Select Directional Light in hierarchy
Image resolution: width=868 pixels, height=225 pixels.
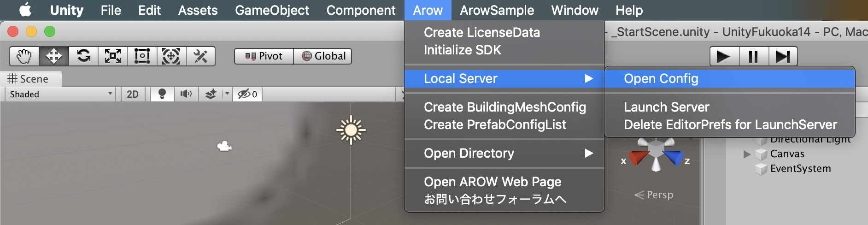tap(810, 140)
